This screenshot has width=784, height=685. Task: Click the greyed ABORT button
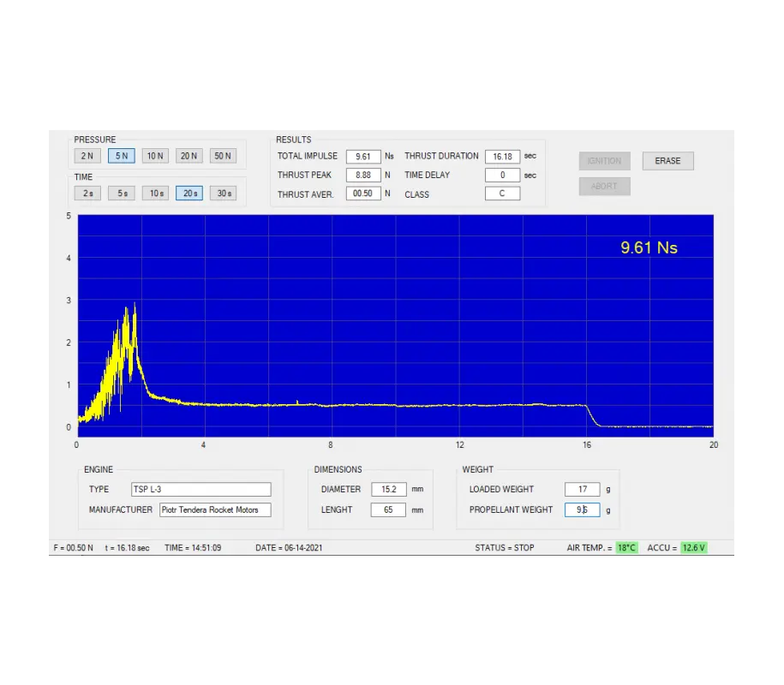605,187
